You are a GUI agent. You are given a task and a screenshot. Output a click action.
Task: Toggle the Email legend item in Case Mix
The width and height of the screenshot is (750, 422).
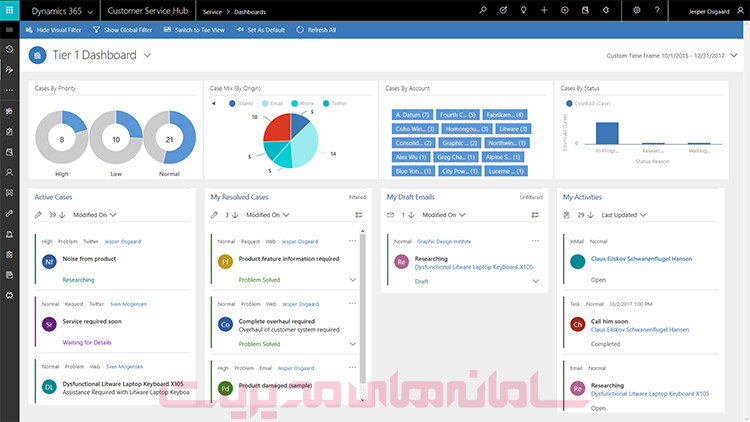(273, 103)
